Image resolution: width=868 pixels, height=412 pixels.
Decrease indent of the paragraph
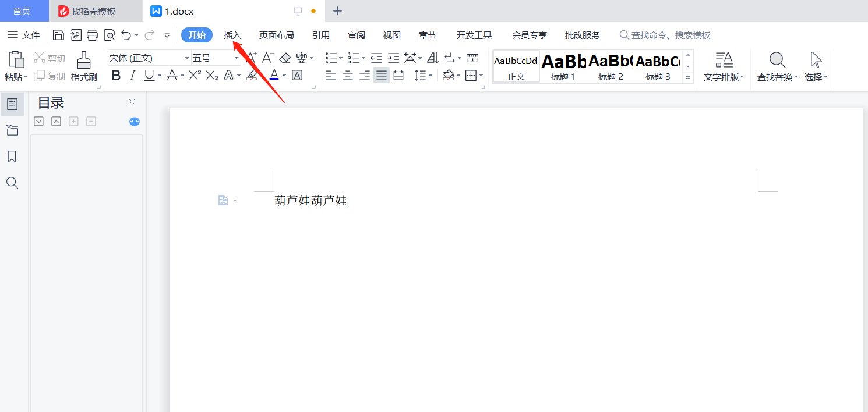(376, 57)
